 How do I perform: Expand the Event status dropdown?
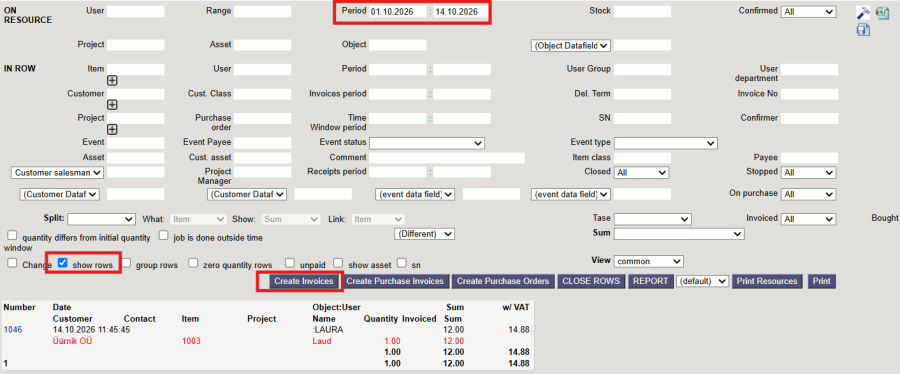(x=427, y=142)
